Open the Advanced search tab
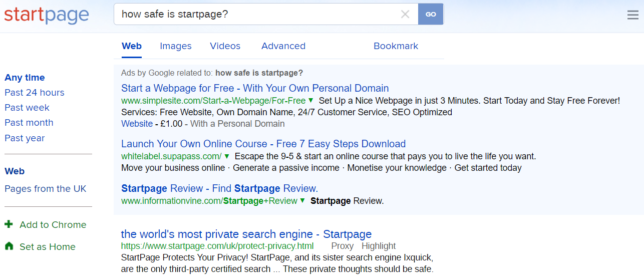This screenshot has width=644, height=277. pos(283,46)
